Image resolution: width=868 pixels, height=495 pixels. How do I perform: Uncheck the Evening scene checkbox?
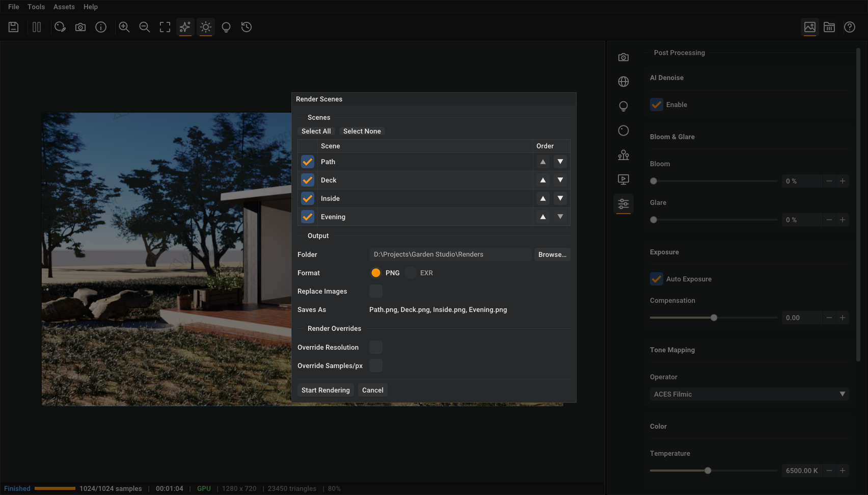308,217
